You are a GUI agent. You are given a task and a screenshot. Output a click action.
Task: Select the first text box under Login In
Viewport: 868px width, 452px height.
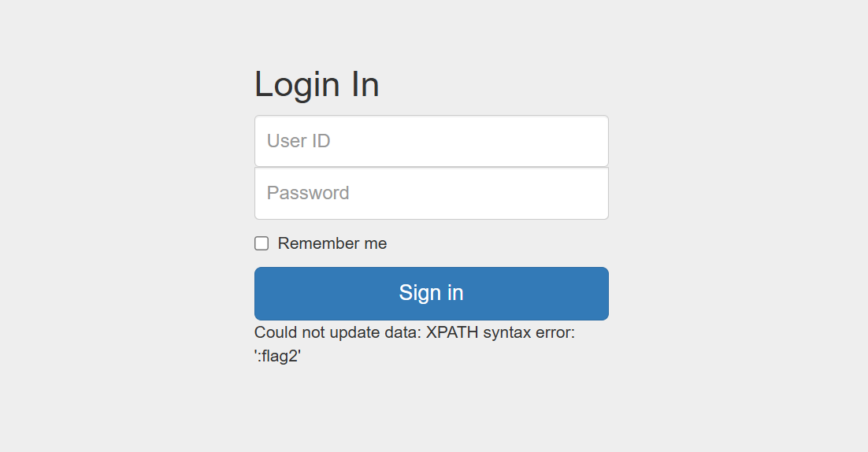tap(431, 141)
